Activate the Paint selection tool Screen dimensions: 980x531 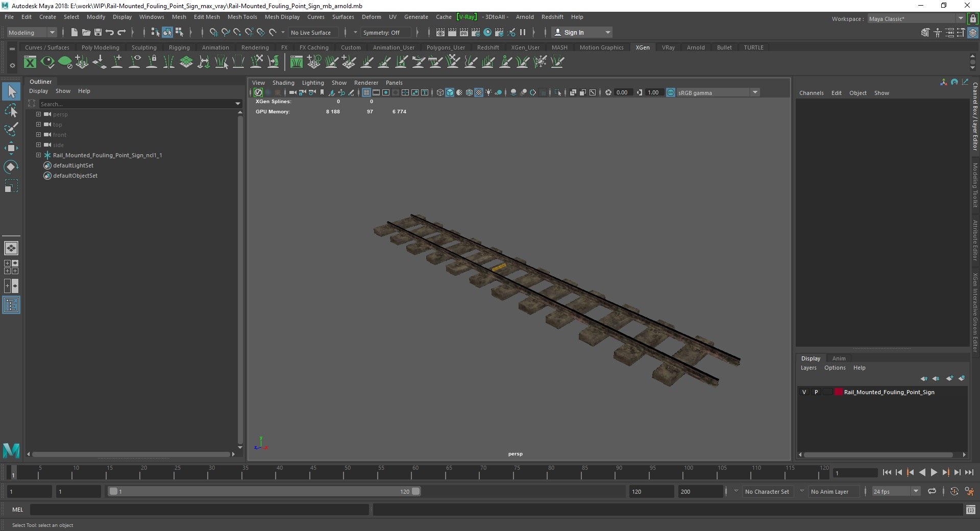11,129
